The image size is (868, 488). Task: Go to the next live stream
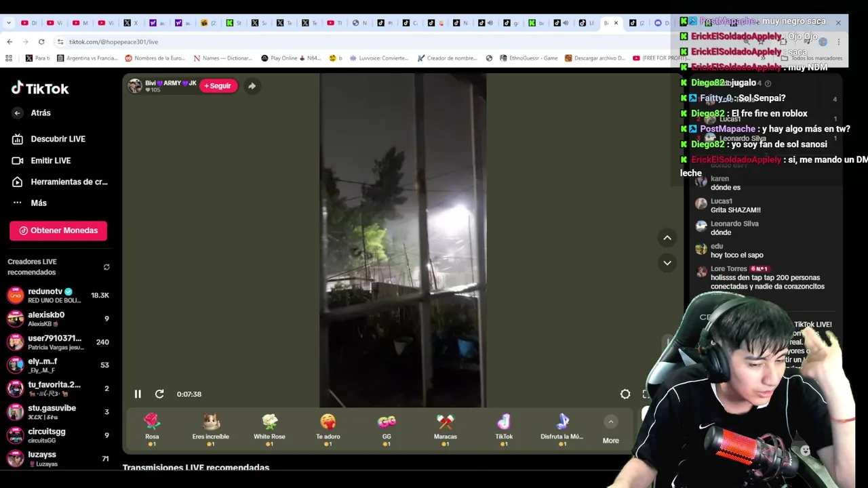[667, 263]
